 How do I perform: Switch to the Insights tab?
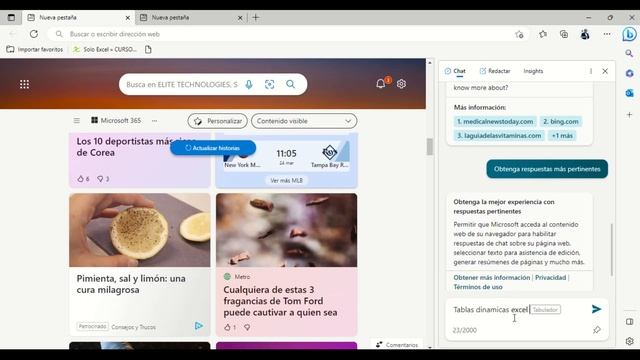(533, 71)
